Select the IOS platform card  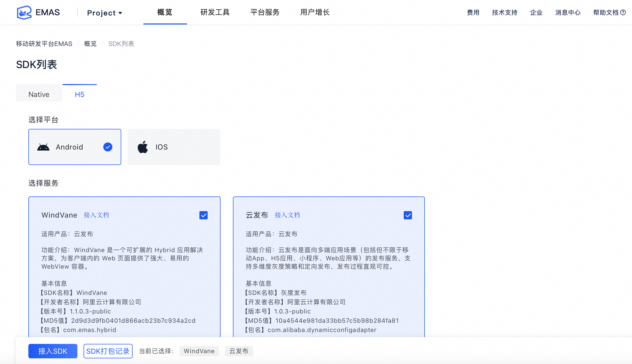(174, 147)
